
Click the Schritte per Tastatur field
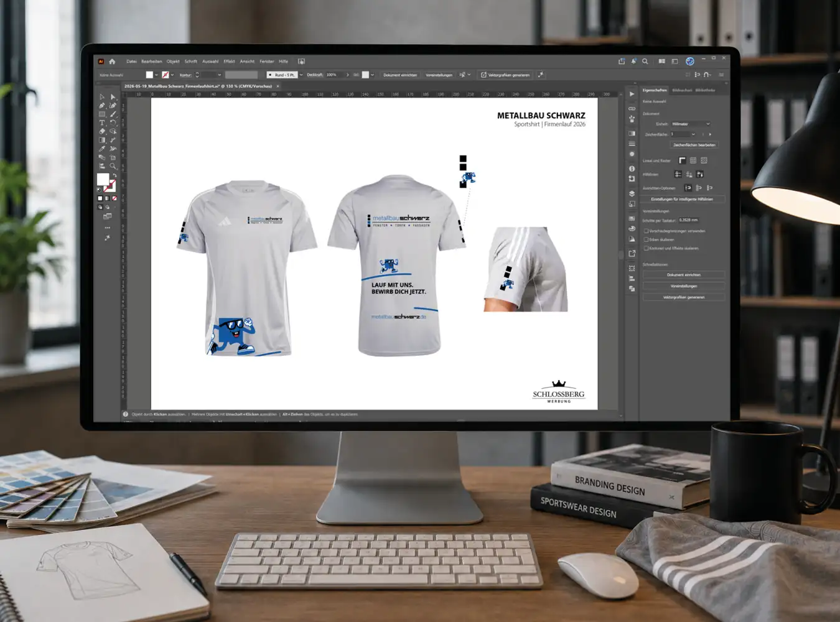point(689,220)
